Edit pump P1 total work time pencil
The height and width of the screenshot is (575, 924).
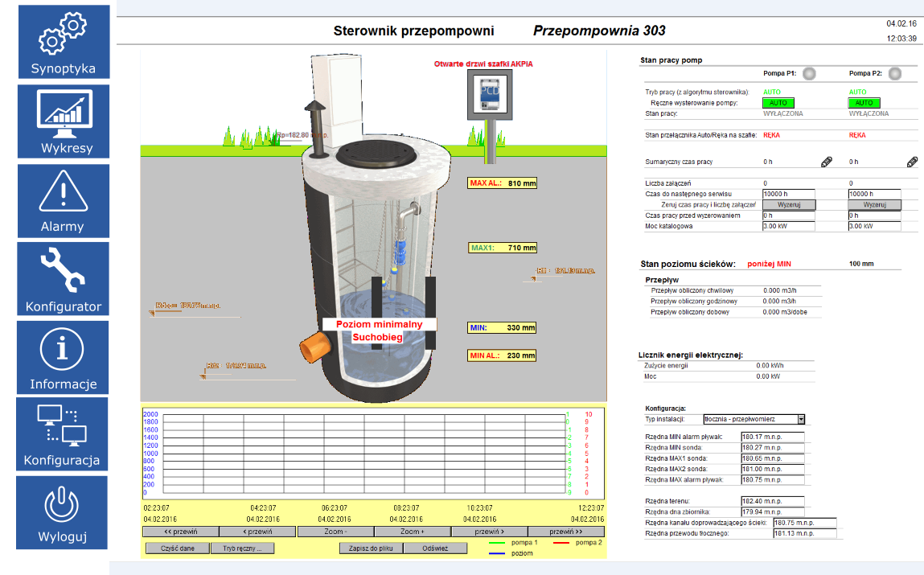click(x=826, y=162)
